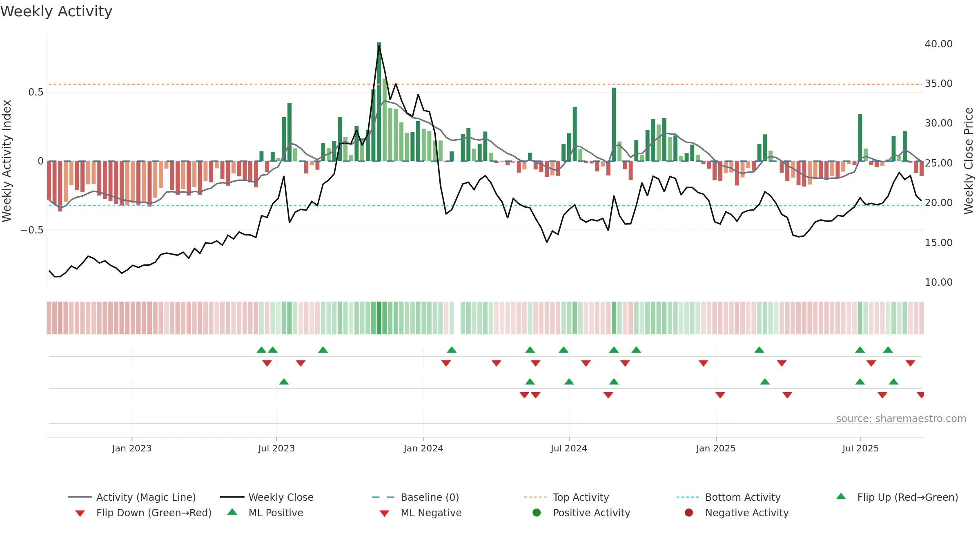
Task: Click the Weekly Activity Index axis title
Action: (x=7, y=161)
